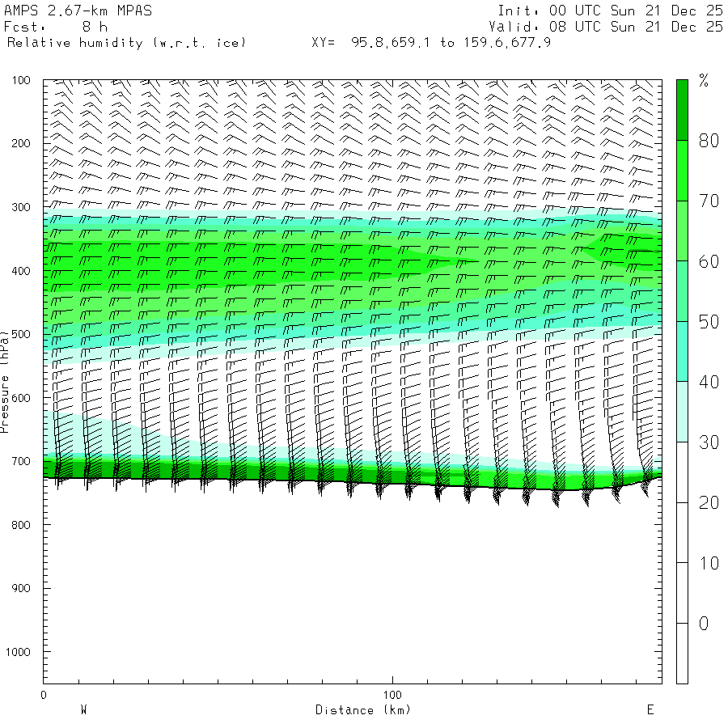Click the '%' unit label above colorbar

[x=704, y=81]
